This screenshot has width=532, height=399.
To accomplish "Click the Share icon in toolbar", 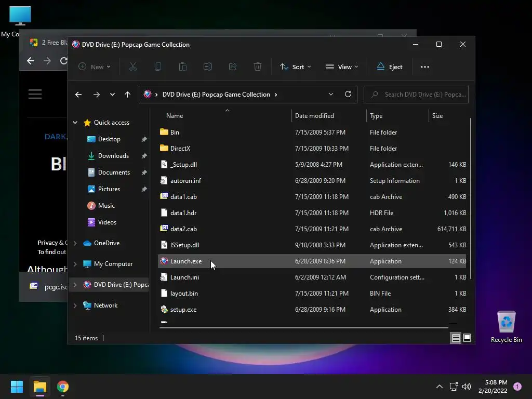I will pyautogui.click(x=232, y=67).
